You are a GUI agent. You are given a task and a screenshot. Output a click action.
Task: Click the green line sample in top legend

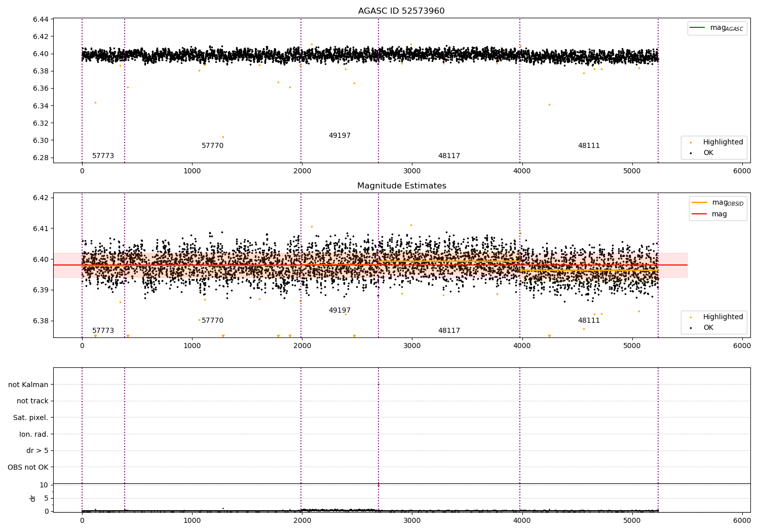click(x=698, y=28)
